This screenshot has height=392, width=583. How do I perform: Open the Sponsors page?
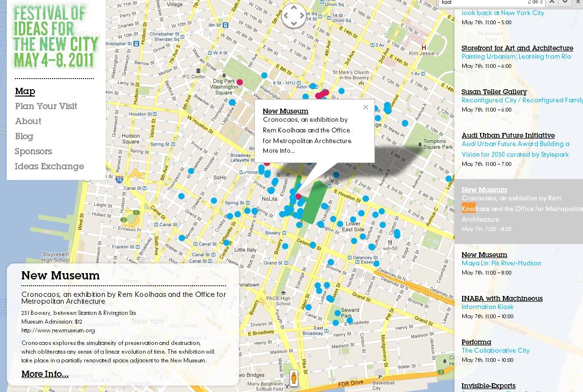pyautogui.click(x=33, y=151)
